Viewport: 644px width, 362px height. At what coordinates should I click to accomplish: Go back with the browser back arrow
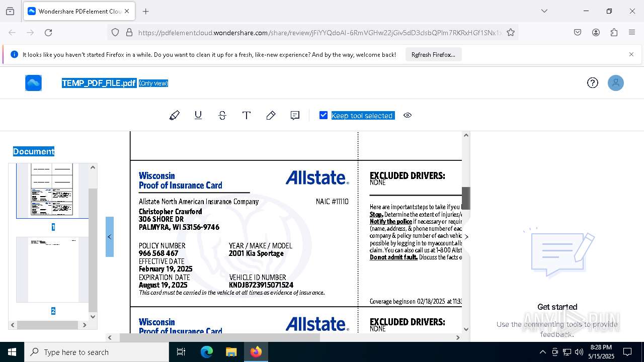(12, 32)
